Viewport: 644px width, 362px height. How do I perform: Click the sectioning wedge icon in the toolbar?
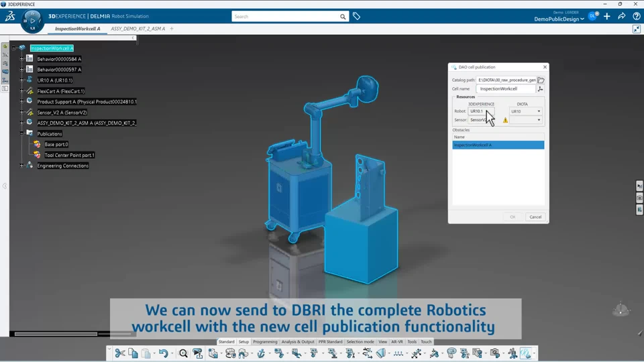381,353
